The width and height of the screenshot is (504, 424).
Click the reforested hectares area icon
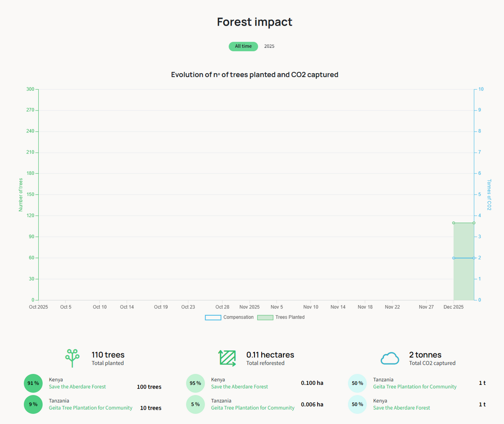[x=227, y=358]
